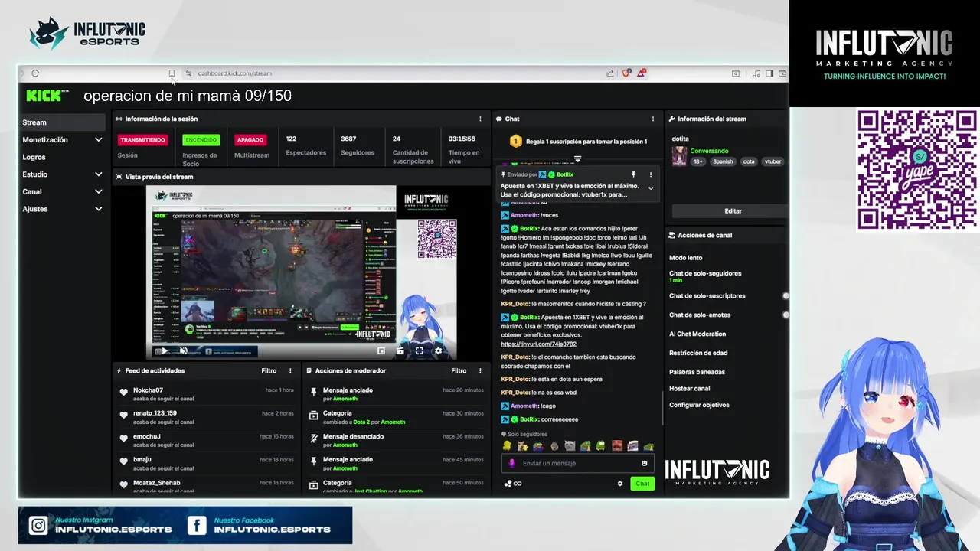Open Modo lento channel action

pyautogui.click(x=685, y=258)
